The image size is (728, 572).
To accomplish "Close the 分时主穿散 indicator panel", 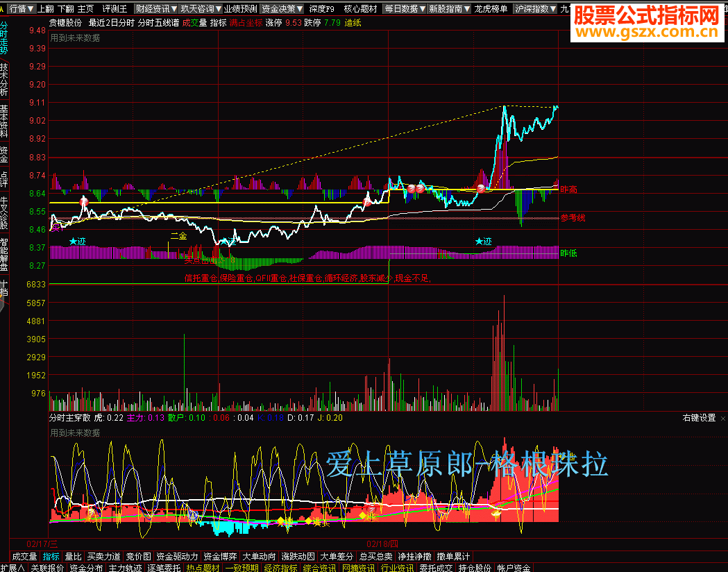I will pos(723,419).
